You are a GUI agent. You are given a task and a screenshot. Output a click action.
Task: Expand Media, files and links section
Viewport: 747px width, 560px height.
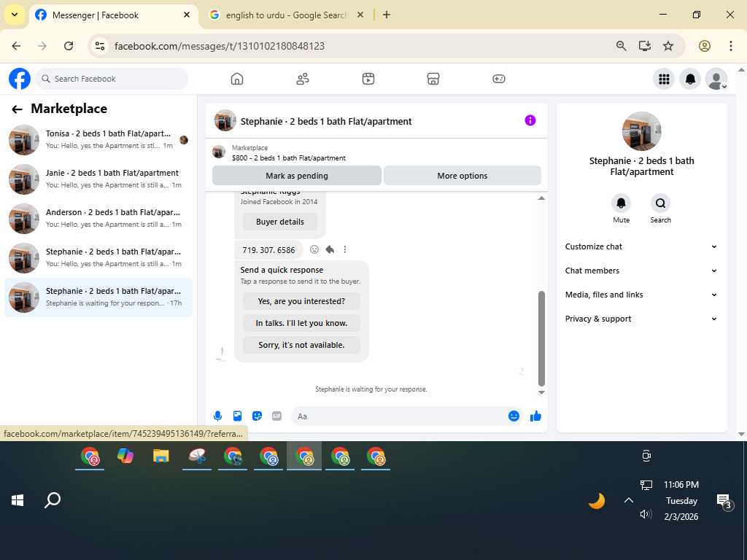coord(641,295)
